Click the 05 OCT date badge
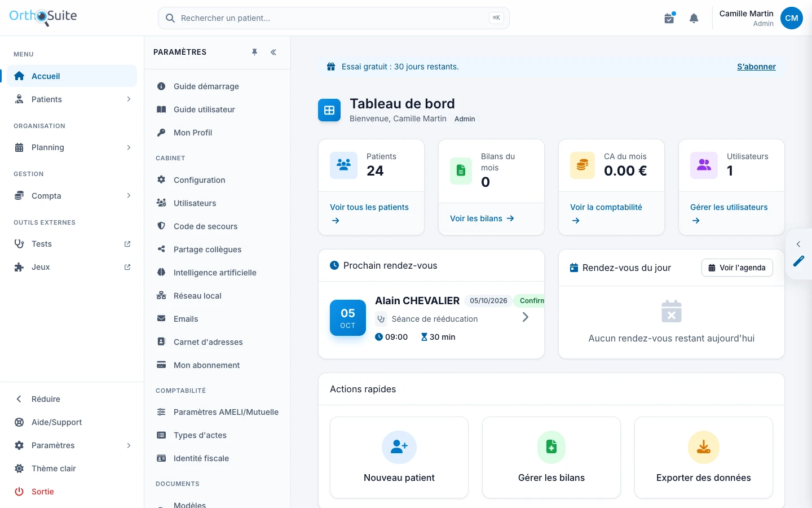 tap(348, 318)
